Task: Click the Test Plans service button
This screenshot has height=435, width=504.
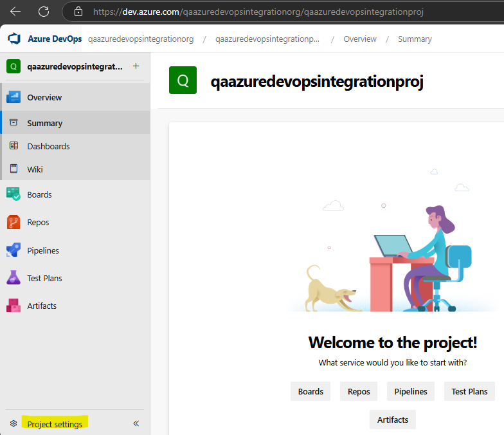Action: [469, 391]
